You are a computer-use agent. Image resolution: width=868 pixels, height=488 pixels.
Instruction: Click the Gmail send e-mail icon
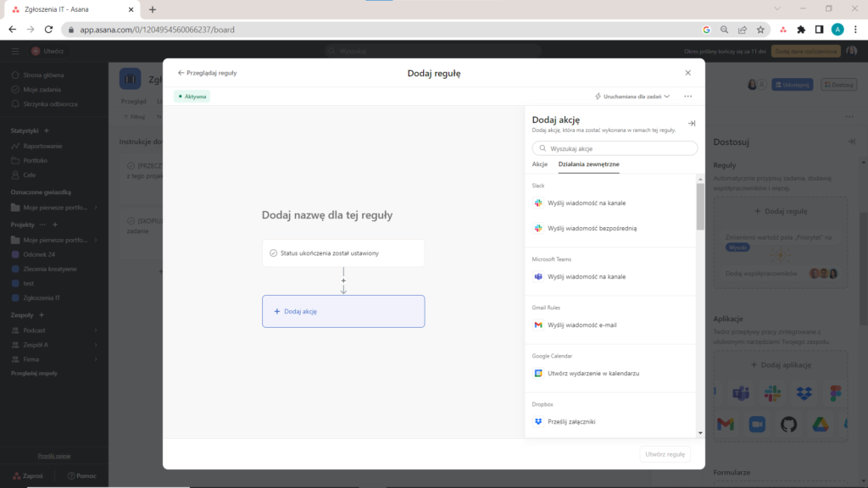(x=538, y=324)
